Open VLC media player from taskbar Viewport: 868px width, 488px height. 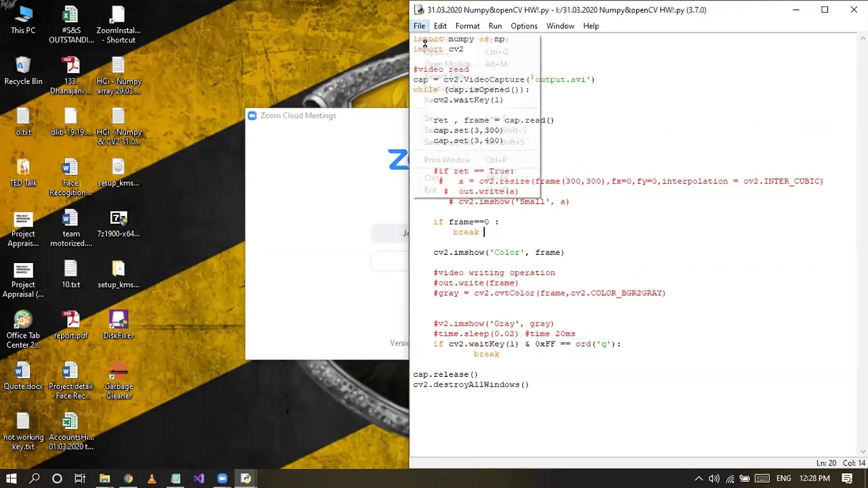click(x=151, y=479)
